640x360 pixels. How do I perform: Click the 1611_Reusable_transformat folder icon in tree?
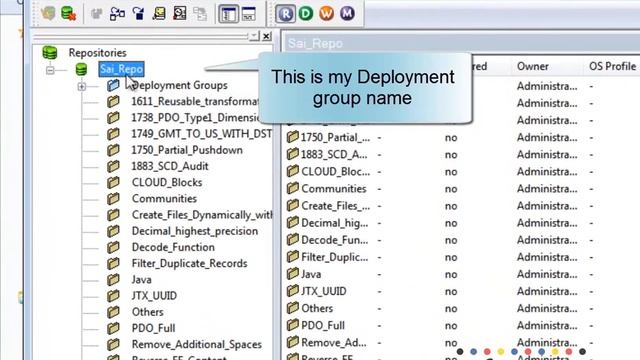[113, 101]
